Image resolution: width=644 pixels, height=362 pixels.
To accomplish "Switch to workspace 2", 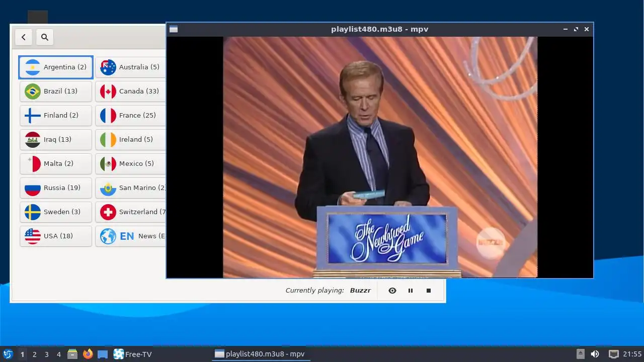I will point(34,354).
